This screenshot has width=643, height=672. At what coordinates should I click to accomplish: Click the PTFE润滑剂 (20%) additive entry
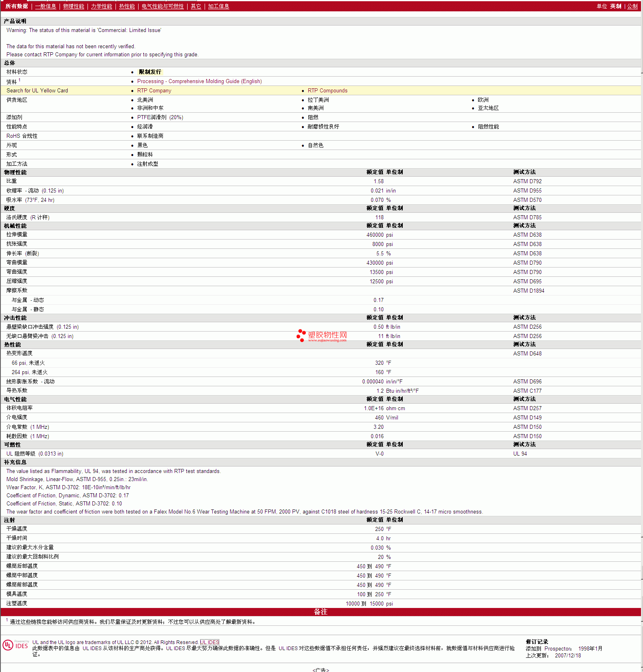point(160,117)
